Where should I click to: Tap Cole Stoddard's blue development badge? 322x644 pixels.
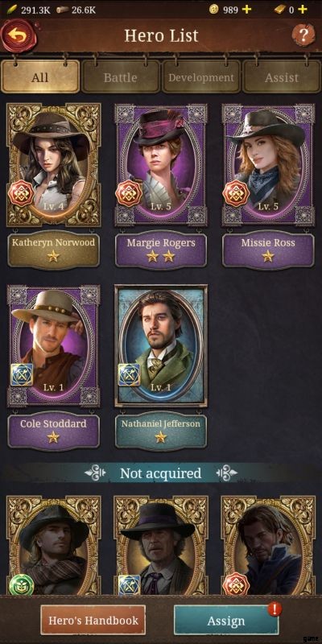[22, 374]
